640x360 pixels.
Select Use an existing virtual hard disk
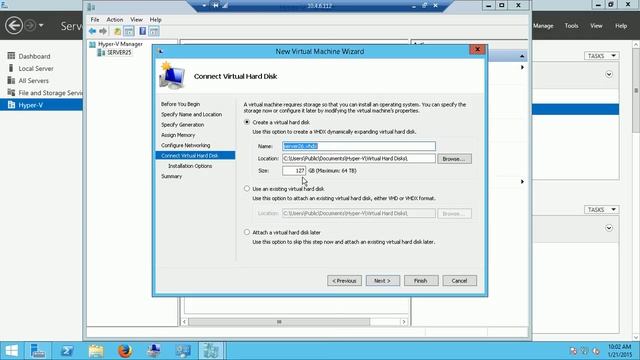coord(247,189)
